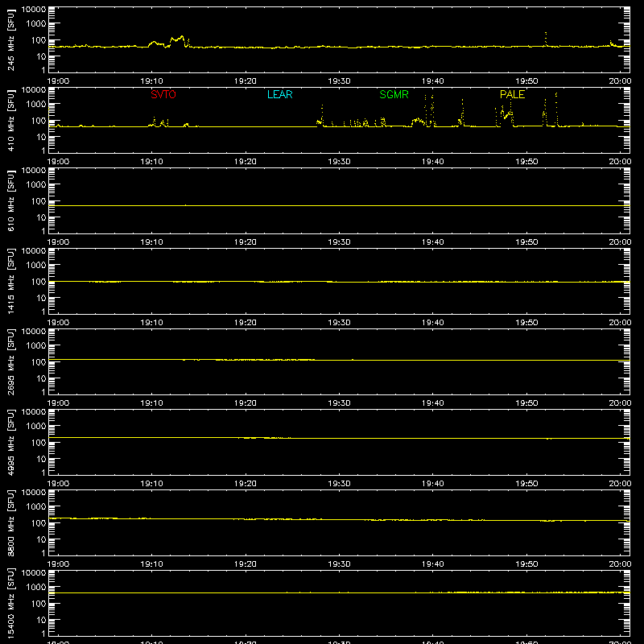Select the 245 MHz [SFU] axis title
644x644 pixels.
(11, 40)
